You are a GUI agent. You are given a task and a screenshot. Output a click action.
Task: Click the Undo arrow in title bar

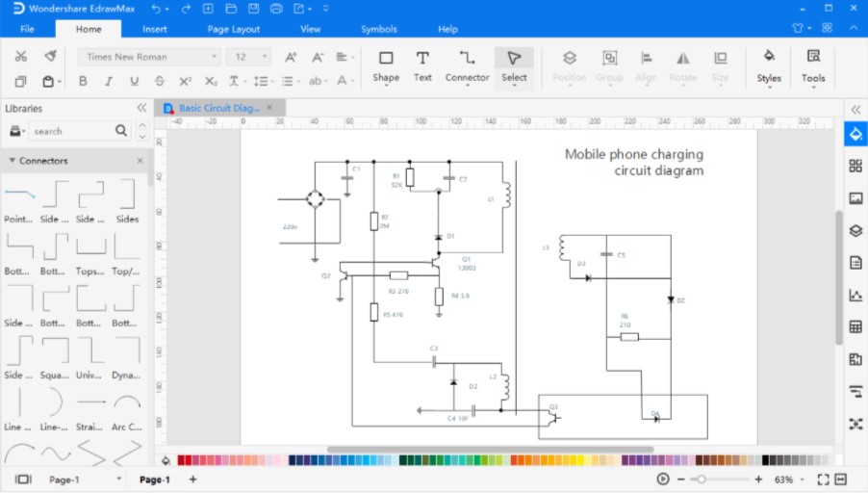coord(157,9)
